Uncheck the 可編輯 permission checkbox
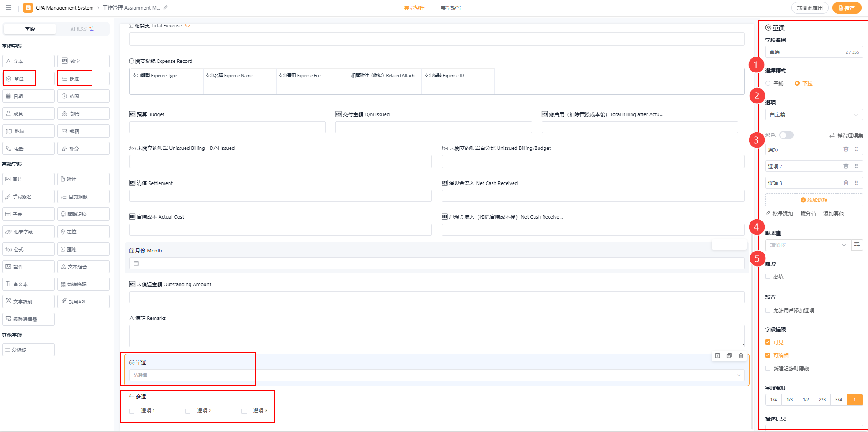868x432 pixels. point(768,355)
